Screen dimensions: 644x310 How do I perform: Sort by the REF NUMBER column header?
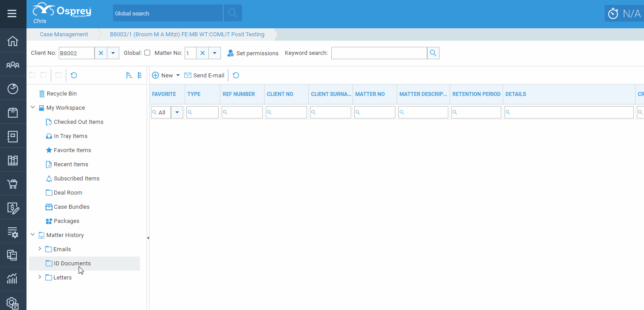tap(239, 94)
